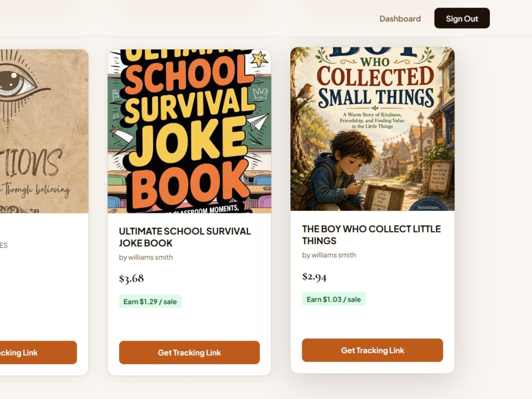Click the yellow star on the joke book cover
532x399 pixels.
(x=260, y=59)
